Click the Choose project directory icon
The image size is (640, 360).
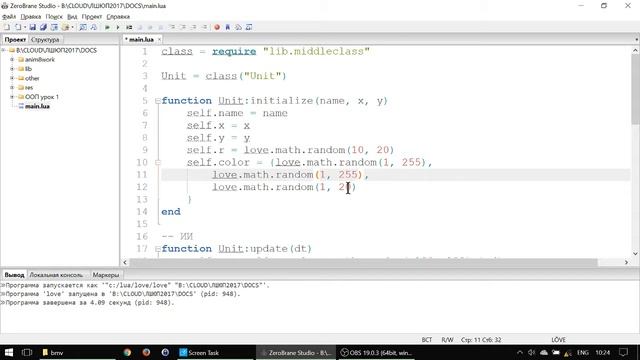65,27
